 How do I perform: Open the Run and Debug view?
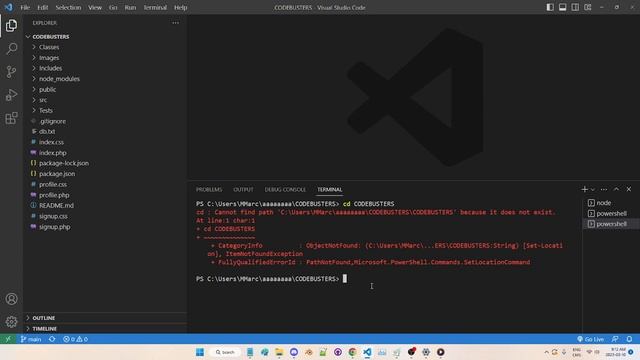[x=11, y=95]
